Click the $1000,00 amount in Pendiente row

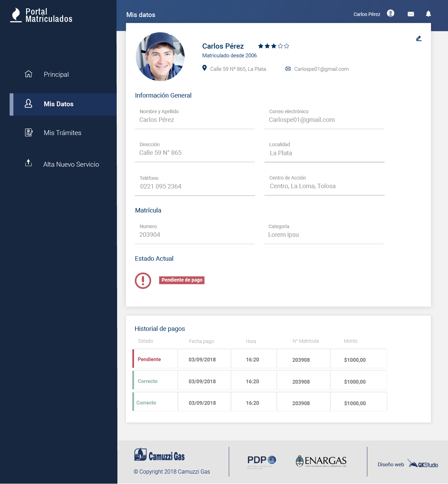(x=355, y=360)
